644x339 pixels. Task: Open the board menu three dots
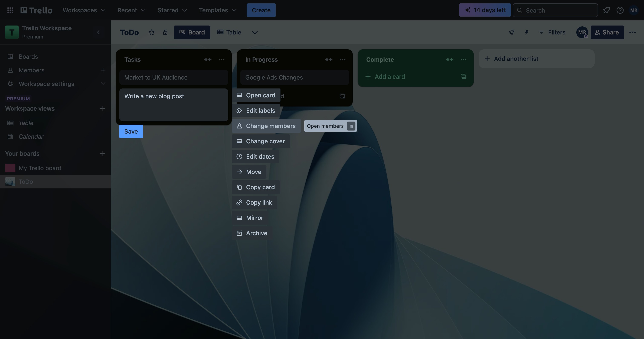[632, 32]
